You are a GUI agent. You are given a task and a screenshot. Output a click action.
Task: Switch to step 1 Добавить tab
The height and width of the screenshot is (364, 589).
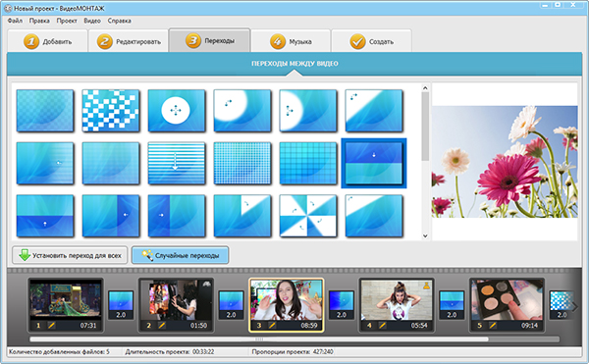tap(47, 41)
